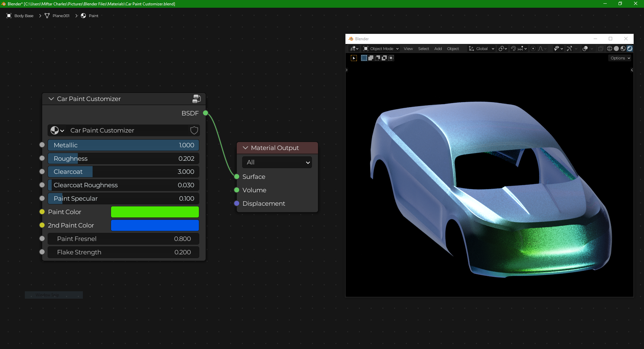644x349 pixels.
Task: Activate the Select Box tool
Action: 364,58
